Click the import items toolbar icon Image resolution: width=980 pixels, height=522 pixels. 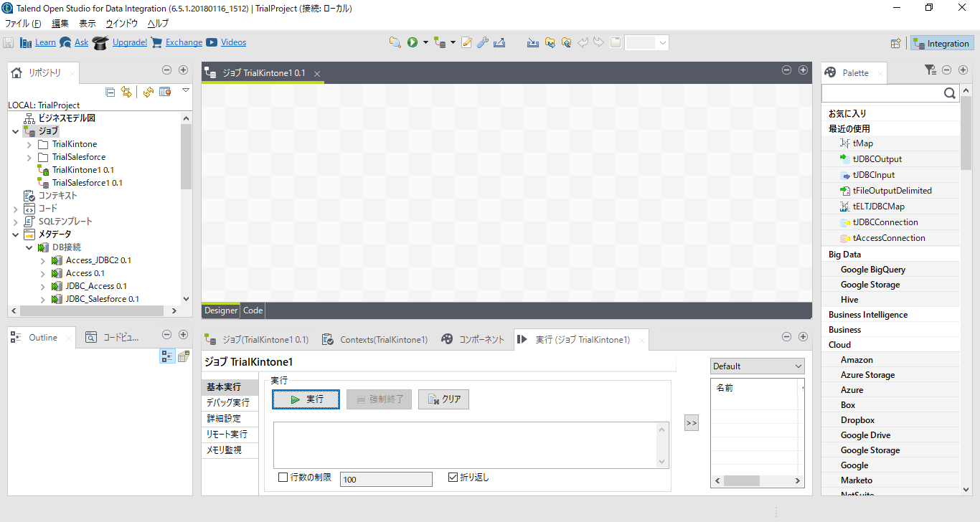tap(550, 42)
